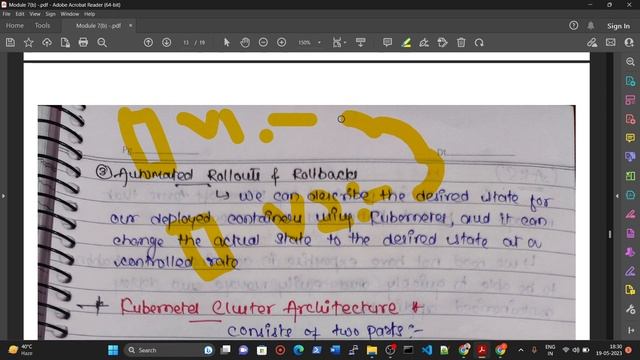Expand the left navigation pane arrow
640x360 pixels.
click(x=3, y=196)
